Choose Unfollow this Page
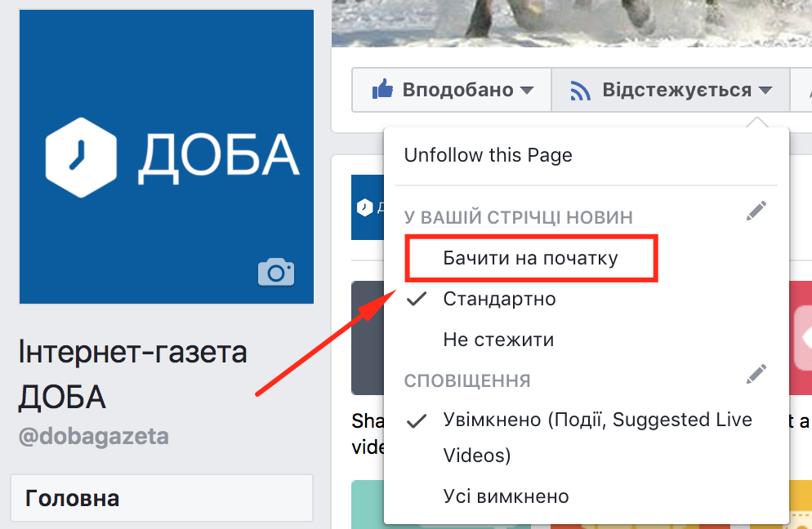The image size is (812, 529). pyautogui.click(x=488, y=155)
